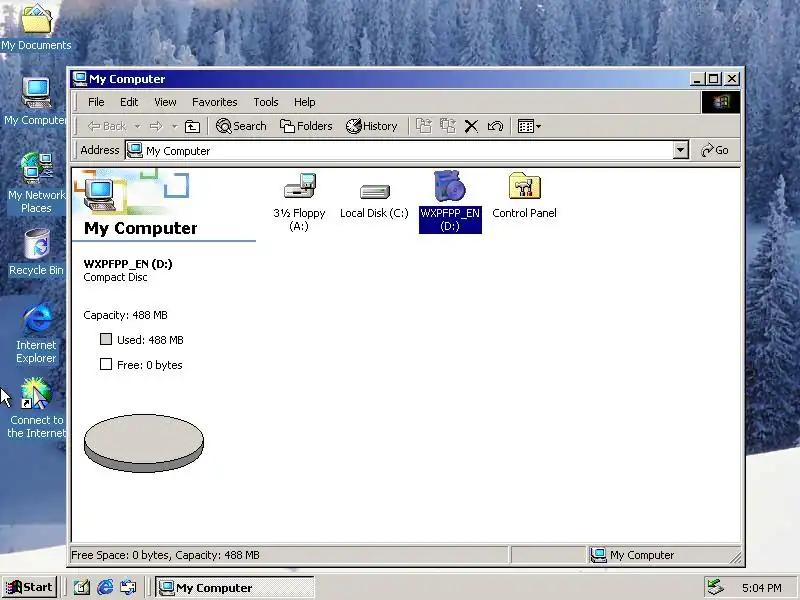Image resolution: width=800 pixels, height=600 pixels.
Task: Click the 5:04 PM clock
Action: pos(762,588)
